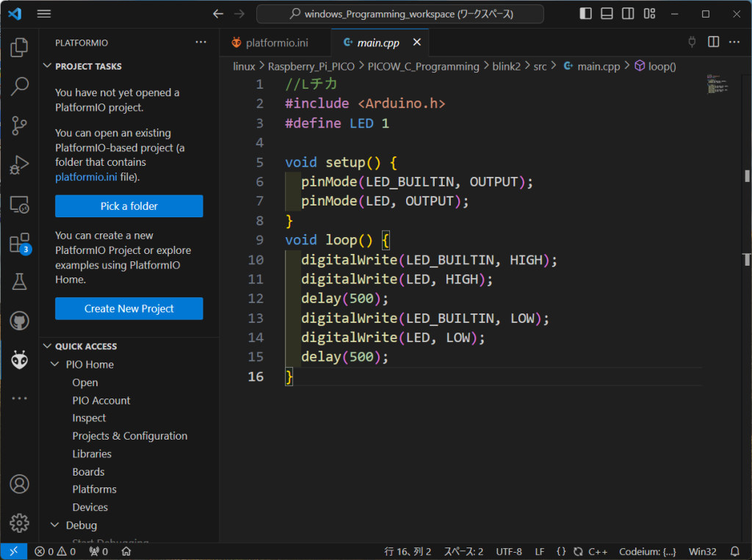Change language mode via C++ status item
This screenshot has height=560, width=752.
(x=598, y=551)
